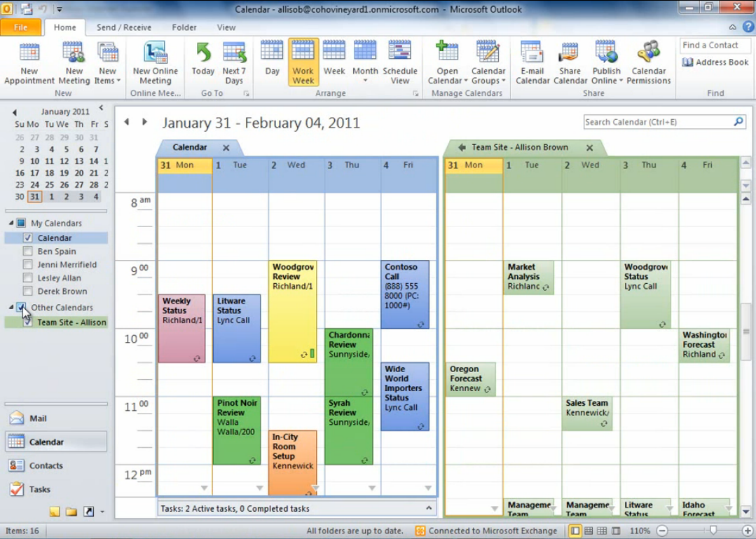Open Tasks in navigation pane
The image size is (756, 539).
point(56,489)
